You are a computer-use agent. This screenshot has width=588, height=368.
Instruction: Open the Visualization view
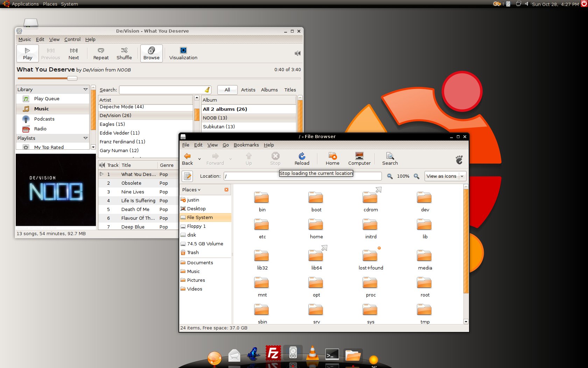[x=183, y=53]
